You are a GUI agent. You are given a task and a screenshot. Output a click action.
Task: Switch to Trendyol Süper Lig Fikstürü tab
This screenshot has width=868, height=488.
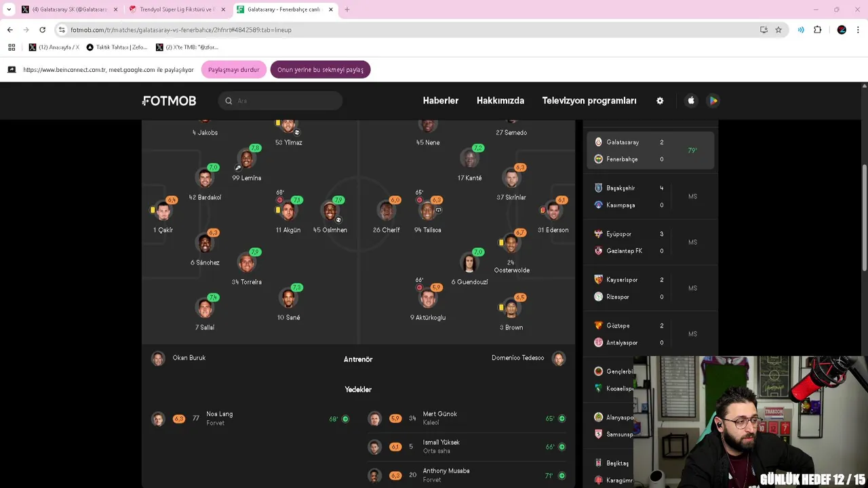[176, 9]
